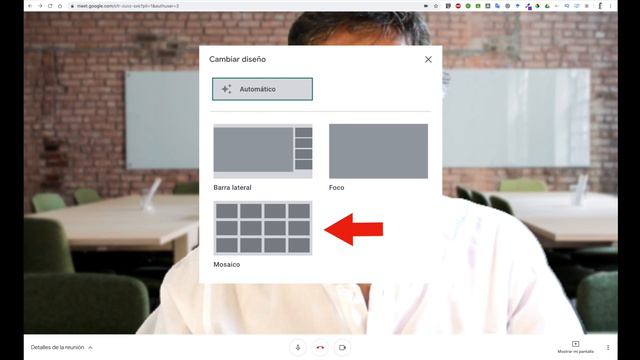The image size is (640, 360).
Task: Click the Google Drive extension icon
Action: click(547, 6)
